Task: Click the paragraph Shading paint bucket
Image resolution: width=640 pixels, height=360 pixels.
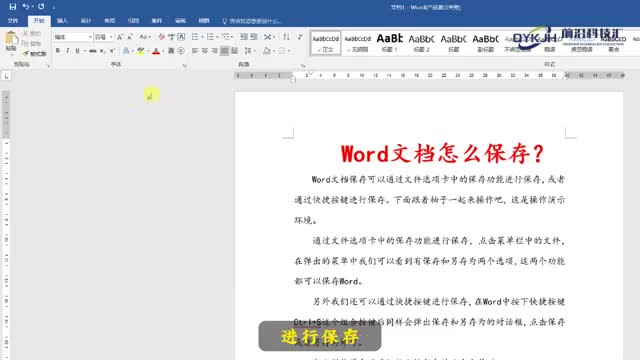Action: tap(267, 51)
